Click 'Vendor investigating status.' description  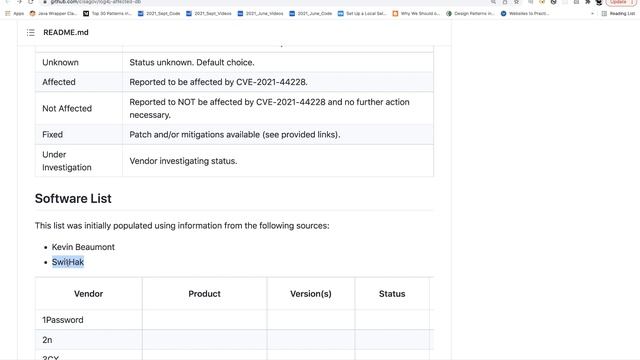(x=183, y=161)
